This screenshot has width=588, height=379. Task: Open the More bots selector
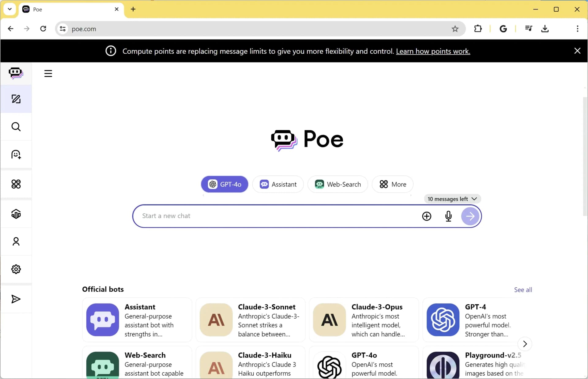click(x=393, y=184)
